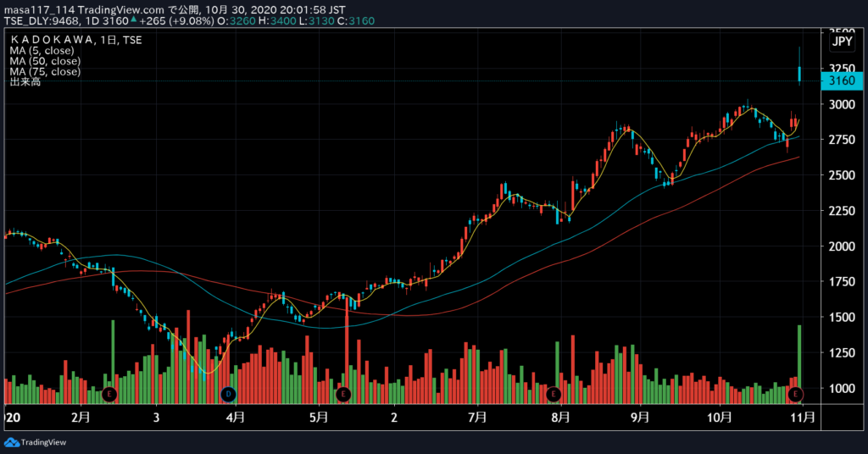Image resolution: width=868 pixels, height=454 pixels.
Task: Click the TradingView text link at bottom
Action: (43, 442)
